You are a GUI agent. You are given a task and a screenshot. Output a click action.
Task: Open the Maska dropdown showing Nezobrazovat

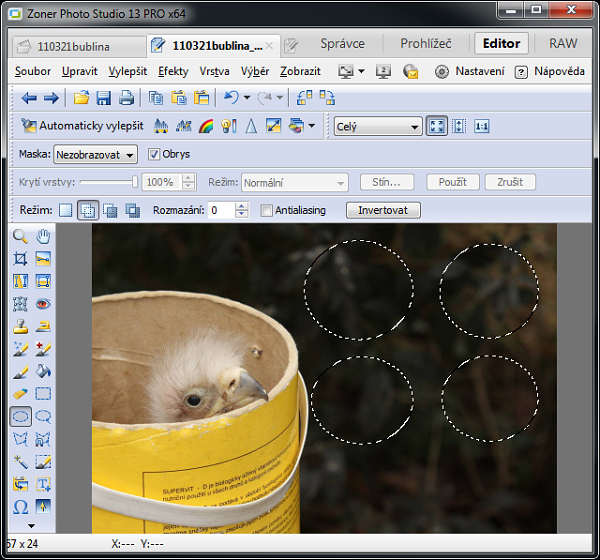pos(96,155)
